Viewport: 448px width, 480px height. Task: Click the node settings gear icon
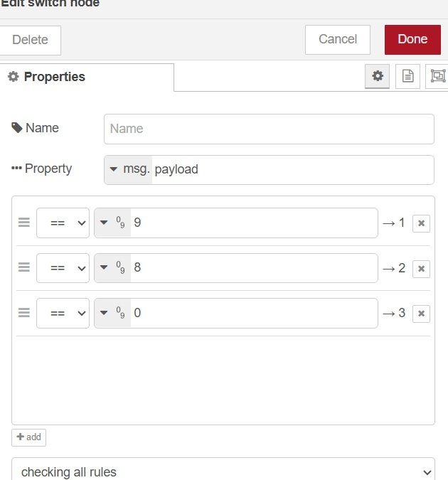pos(378,76)
